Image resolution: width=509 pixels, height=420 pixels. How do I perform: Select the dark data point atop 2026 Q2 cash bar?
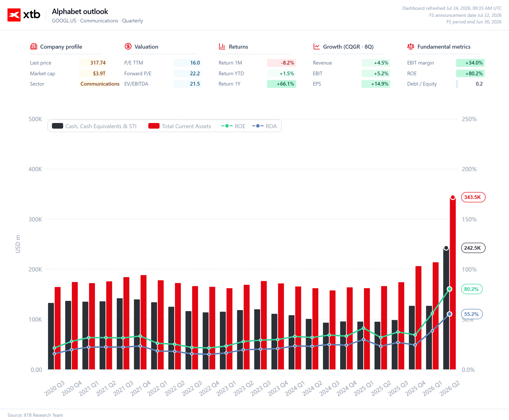[446, 248]
